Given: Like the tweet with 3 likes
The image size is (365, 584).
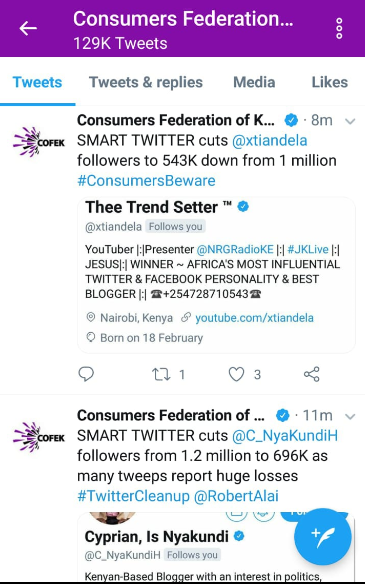Looking at the screenshot, I should pos(236,374).
